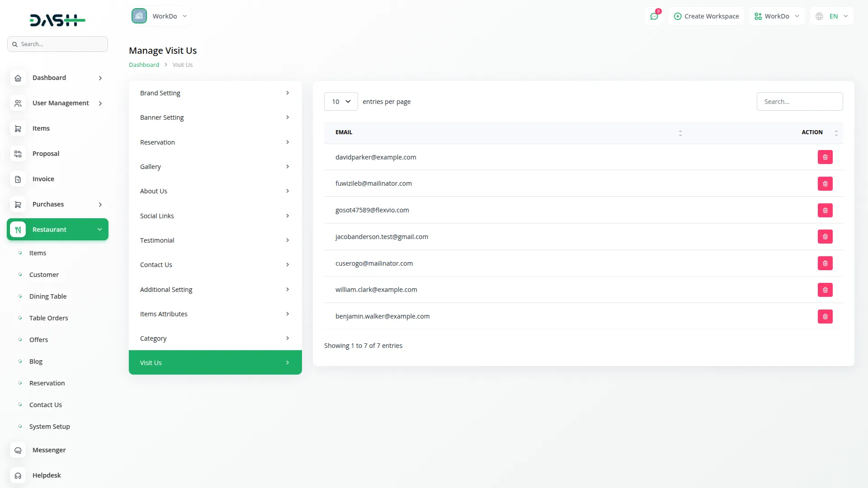
Task: Focus the sidebar Search field
Action: [57, 44]
